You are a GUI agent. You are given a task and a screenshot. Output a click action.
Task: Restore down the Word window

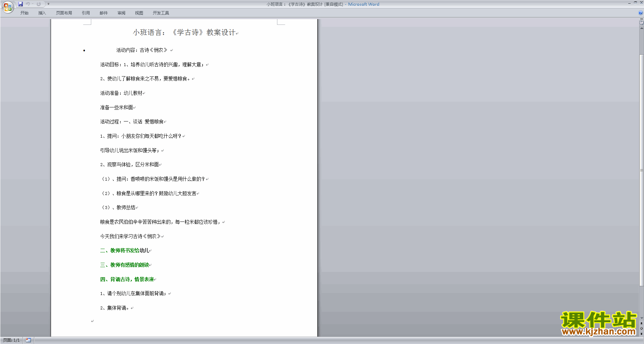point(635,3)
